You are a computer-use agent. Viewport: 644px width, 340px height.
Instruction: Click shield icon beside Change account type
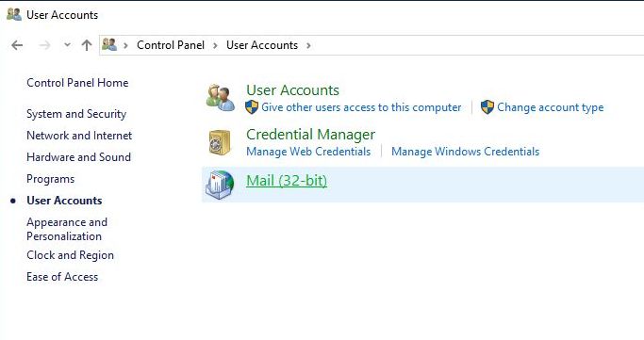tap(487, 107)
